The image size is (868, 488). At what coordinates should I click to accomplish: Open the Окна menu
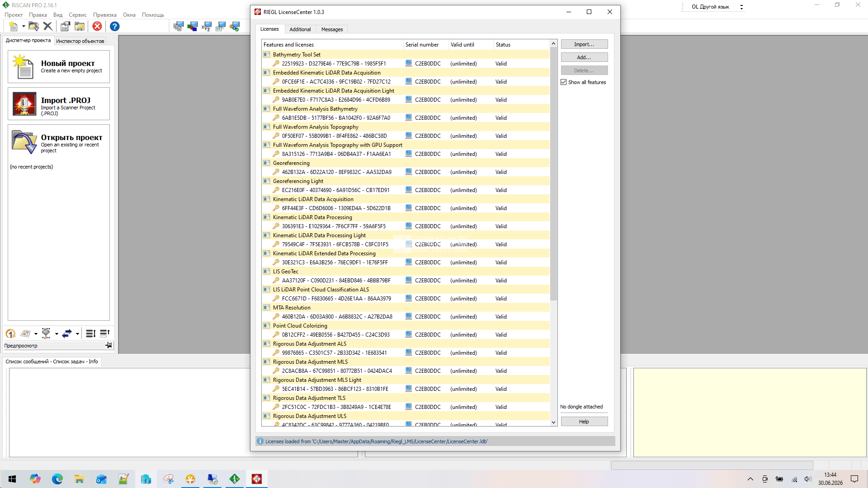129,15
